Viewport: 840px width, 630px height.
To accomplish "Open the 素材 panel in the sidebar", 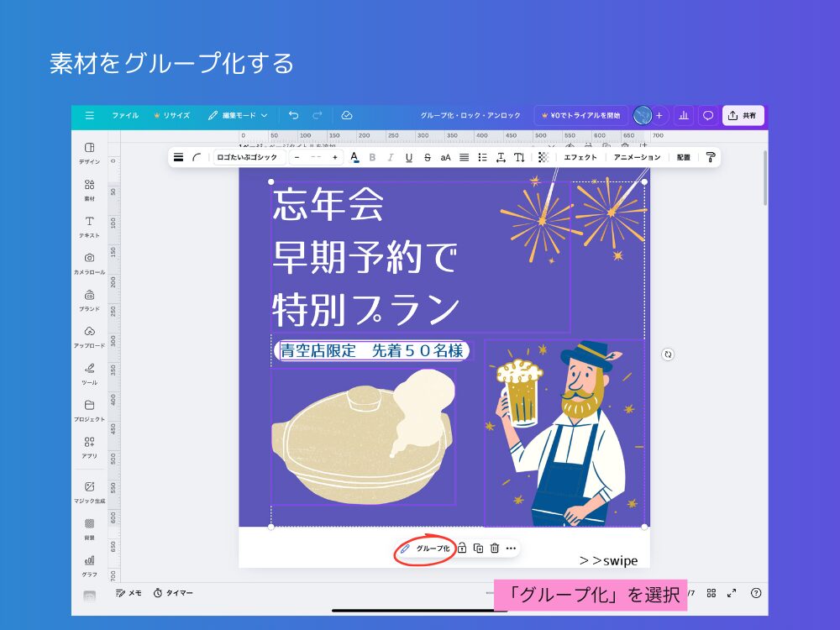I will pyautogui.click(x=89, y=188).
